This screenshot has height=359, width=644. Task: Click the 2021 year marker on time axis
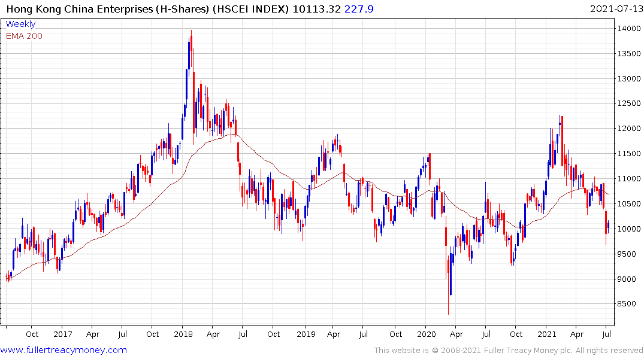coord(547,334)
